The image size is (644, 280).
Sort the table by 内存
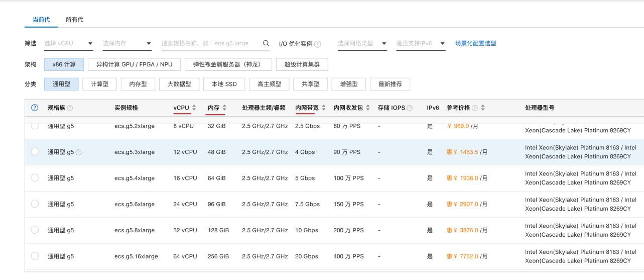click(224, 108)
